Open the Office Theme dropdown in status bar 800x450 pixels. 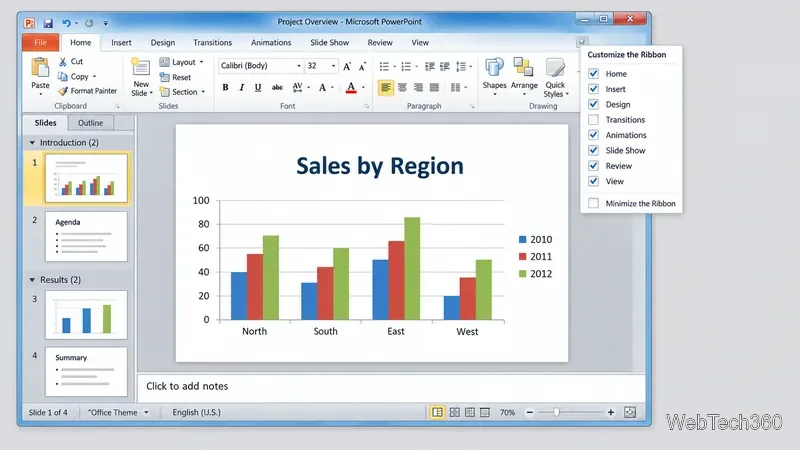click(146, 412)
